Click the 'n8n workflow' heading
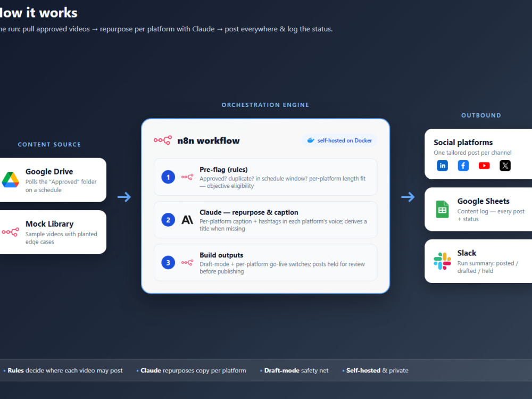The width and height of the screenshot is (532, 399). point(209,140)
